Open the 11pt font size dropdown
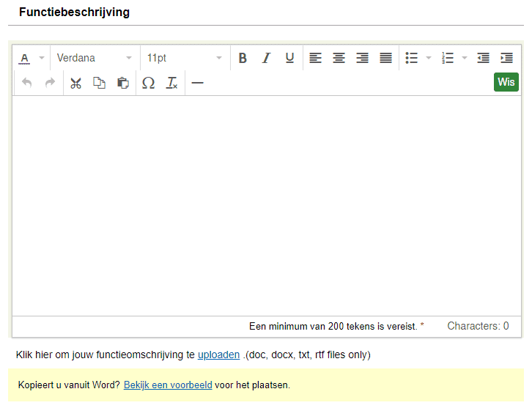532x408 pixels. [185, 58]
